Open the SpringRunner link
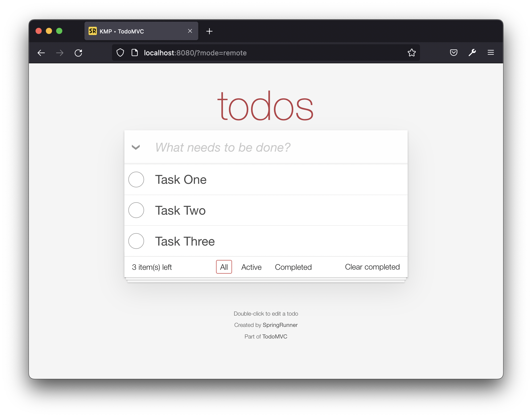 click(280, 325)
